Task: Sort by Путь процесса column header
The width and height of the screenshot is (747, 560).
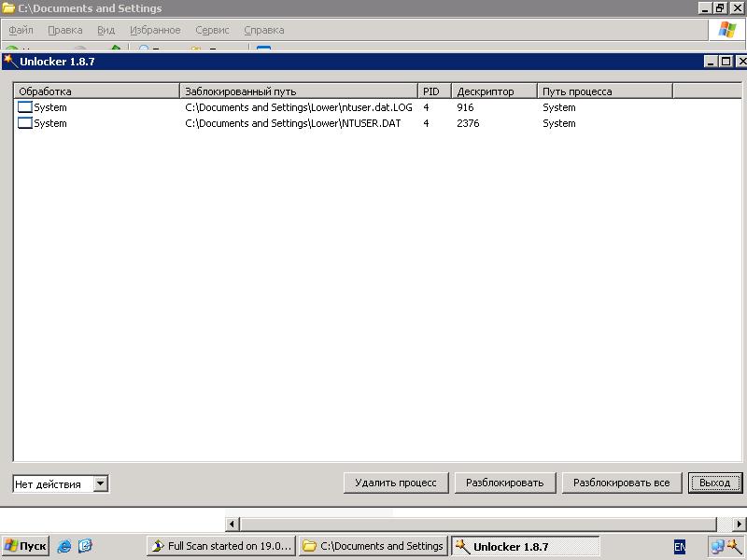Action: point(605,91)
